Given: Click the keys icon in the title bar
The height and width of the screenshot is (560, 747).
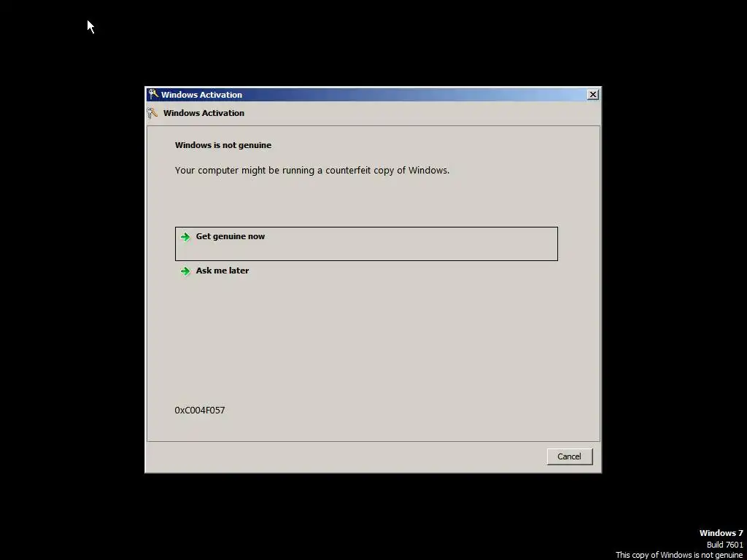Looking at the screenshot, I should (153, 94).
